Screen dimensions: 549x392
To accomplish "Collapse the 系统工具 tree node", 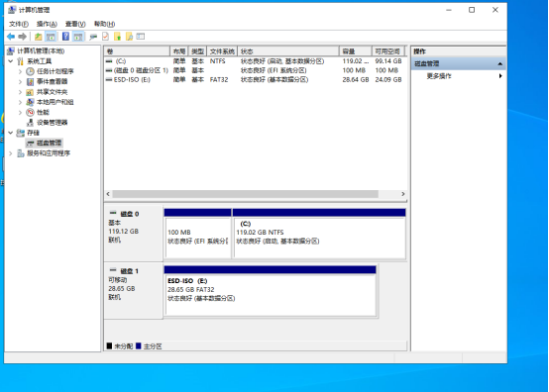I will pos(11,61).
